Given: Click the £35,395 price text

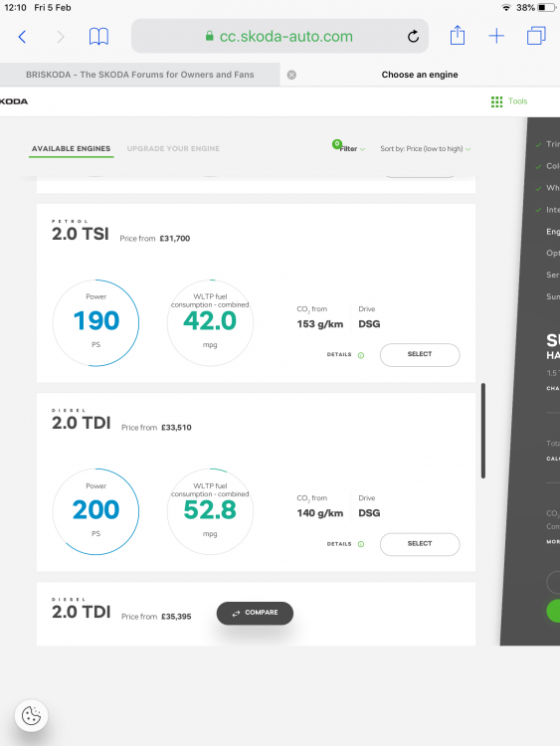Looking at the screenshot, I should point(176,617).
